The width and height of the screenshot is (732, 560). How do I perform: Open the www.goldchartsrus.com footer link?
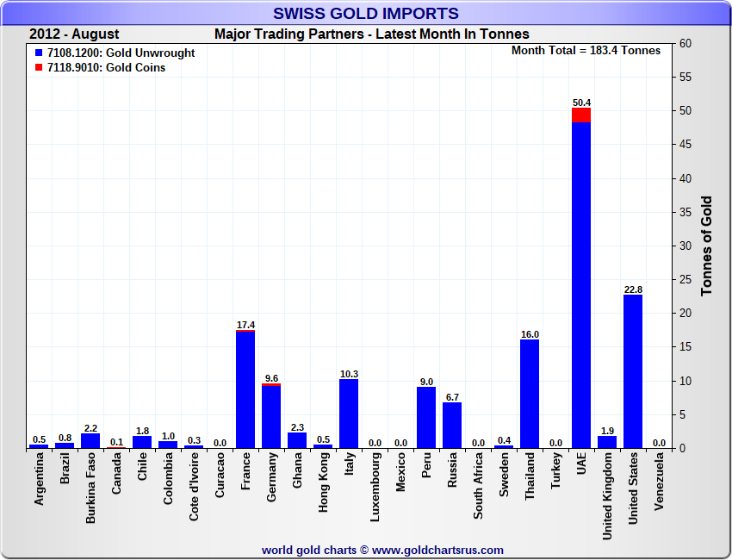[x=437, y=550]
